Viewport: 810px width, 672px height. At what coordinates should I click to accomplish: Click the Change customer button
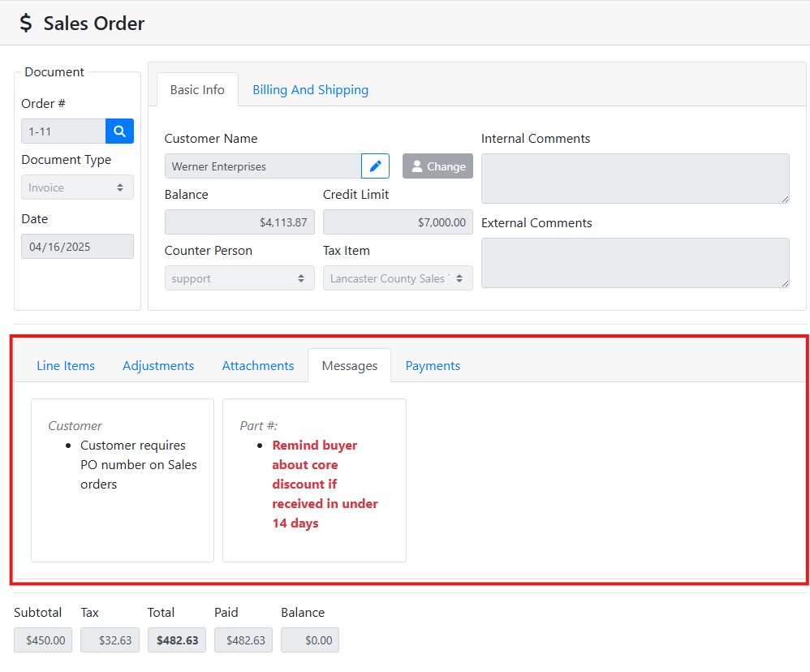pos(437,166)
